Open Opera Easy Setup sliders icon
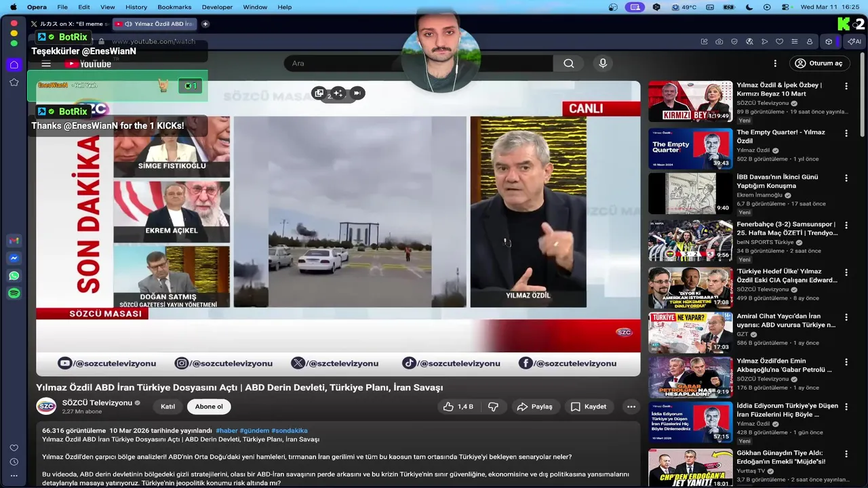This screenshot has width=868, height=488. click(794, 41)
